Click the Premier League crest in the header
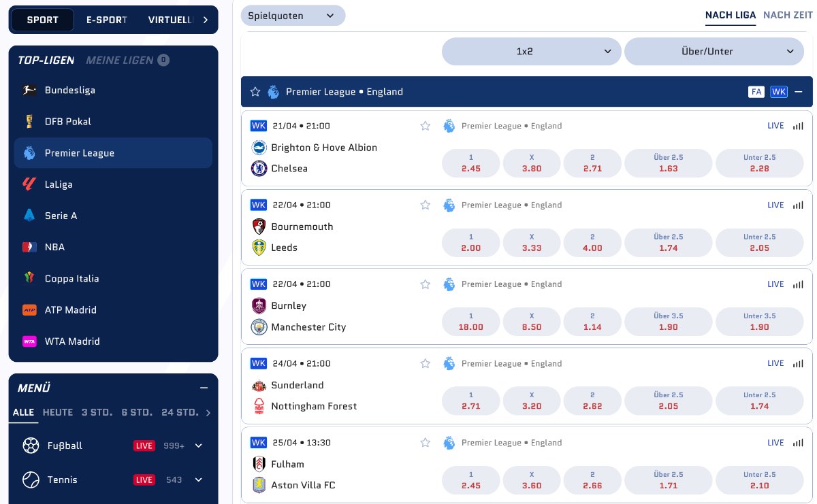The image size is (817, 504). (274, 91)
